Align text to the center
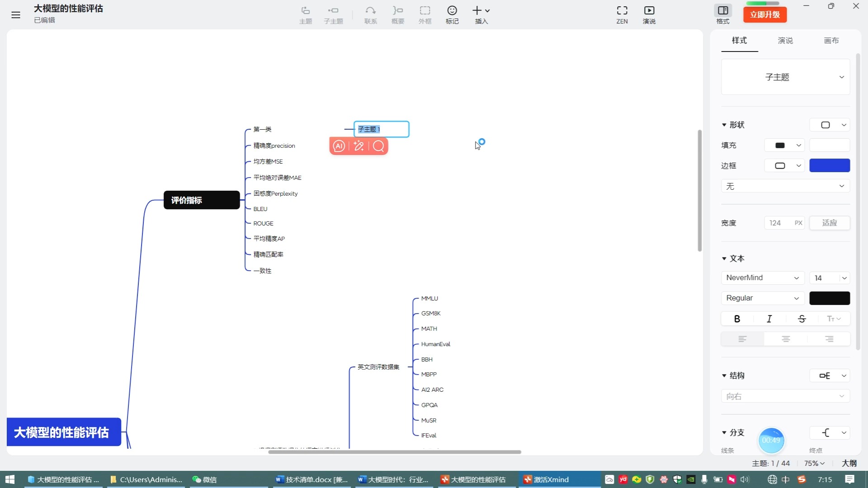The width and height of the screenshot is (868, 488). point(786,339)
